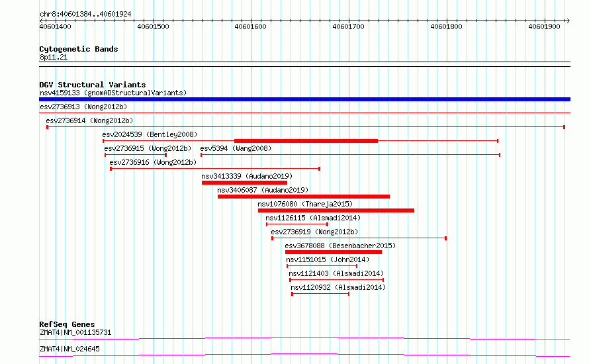Screen dimensions: 589x364
Task: Click the 8p11.21 band label
Action: click(54, 57)
